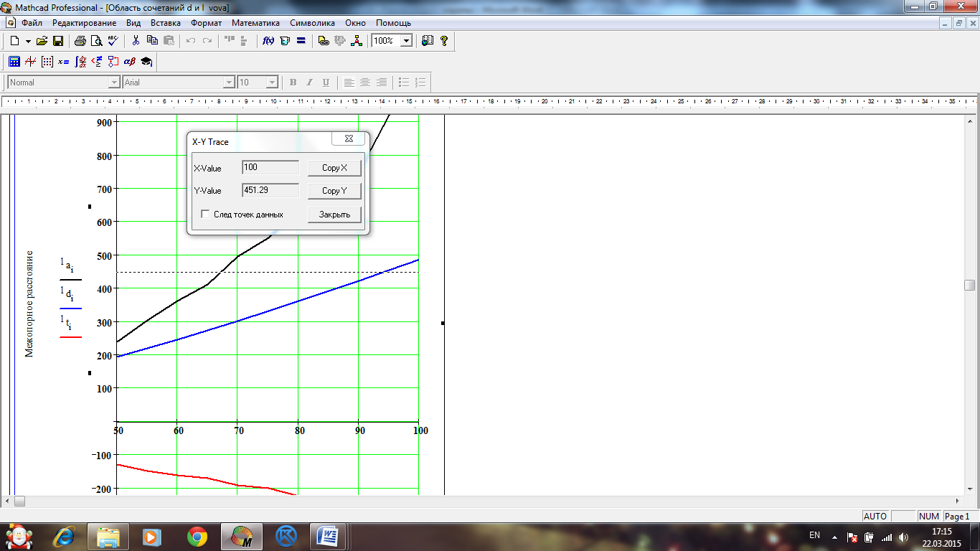
Task: Open Google Chrome from the taskbar
Action: coord(197,536)
